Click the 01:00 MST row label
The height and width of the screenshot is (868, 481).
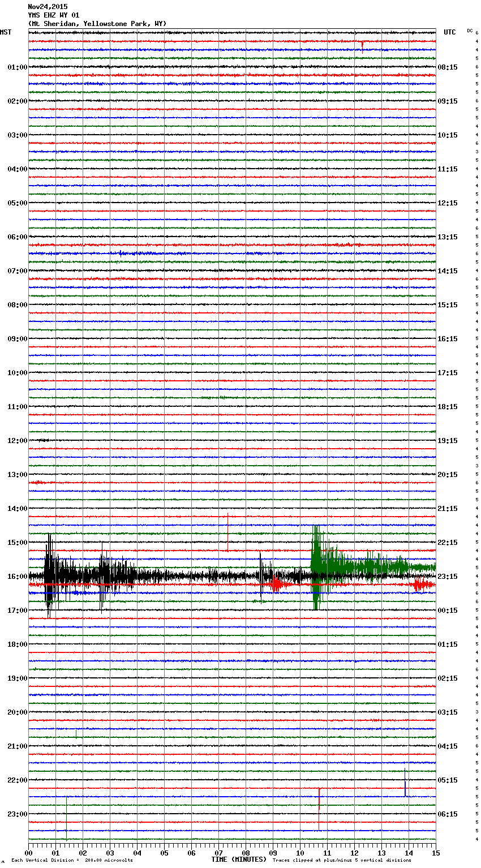17,67
